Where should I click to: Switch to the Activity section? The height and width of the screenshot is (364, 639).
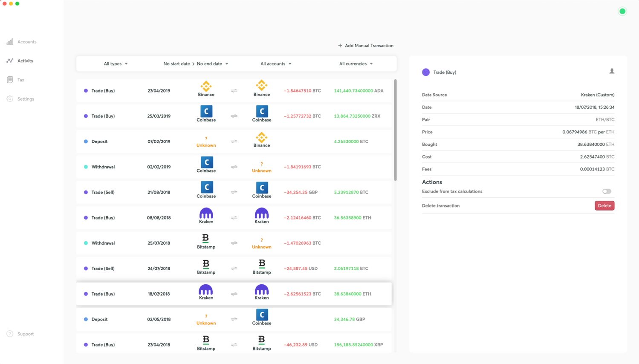coord(25,61)
